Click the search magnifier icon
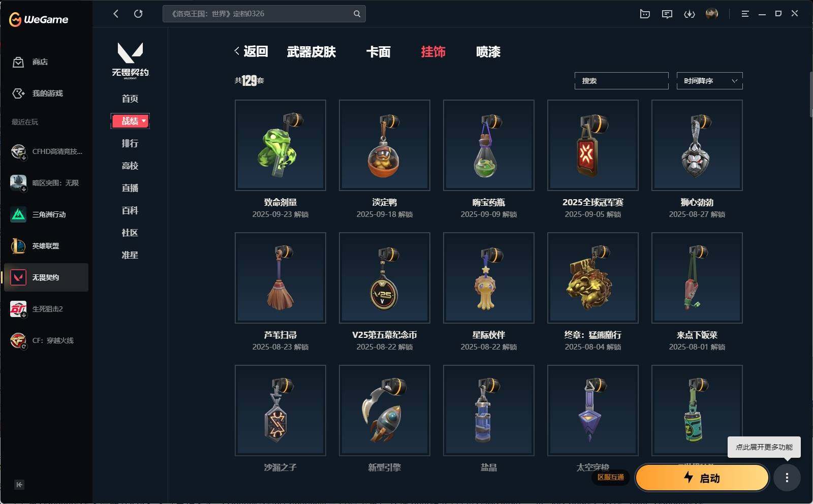This screenshot has height=504, width=813. point(357,14)
